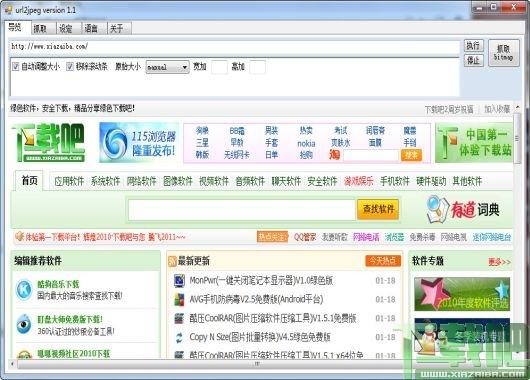Click the 下载吧 green site logo
This screenshot has height=380, width=530.
point(48,142)
